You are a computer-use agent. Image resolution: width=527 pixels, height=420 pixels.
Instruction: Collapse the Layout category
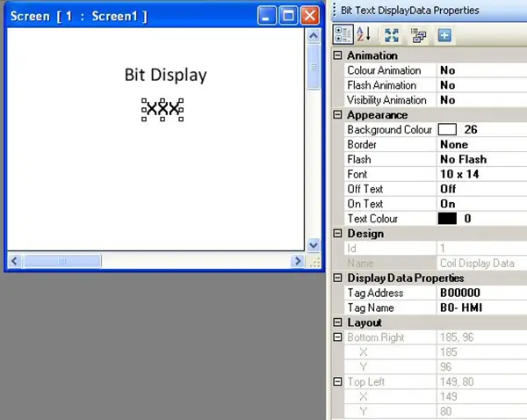pos(337,322)
